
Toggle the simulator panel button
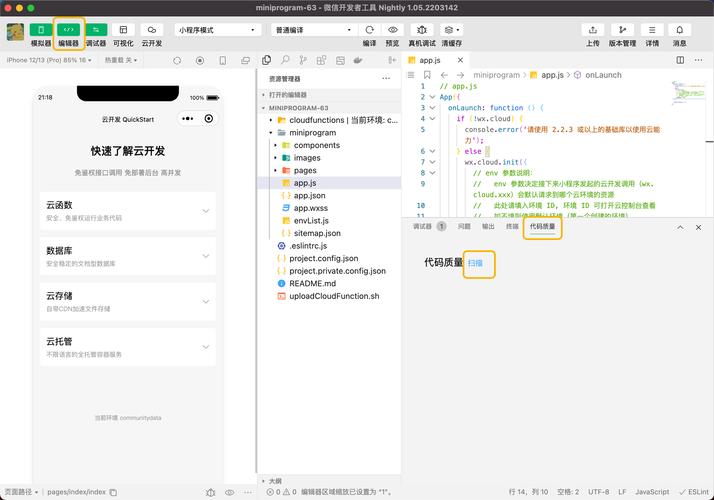tap(41, 30)
